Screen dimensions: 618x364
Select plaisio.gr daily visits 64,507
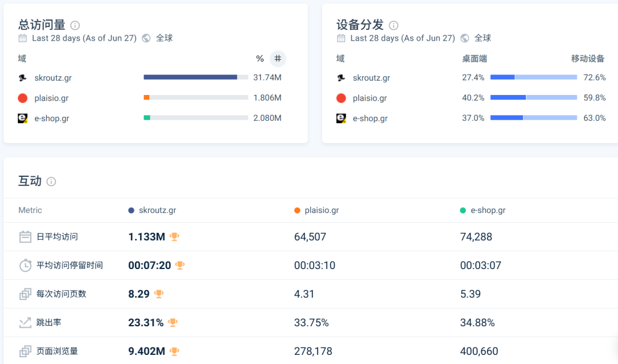click(x=310, y=237)
